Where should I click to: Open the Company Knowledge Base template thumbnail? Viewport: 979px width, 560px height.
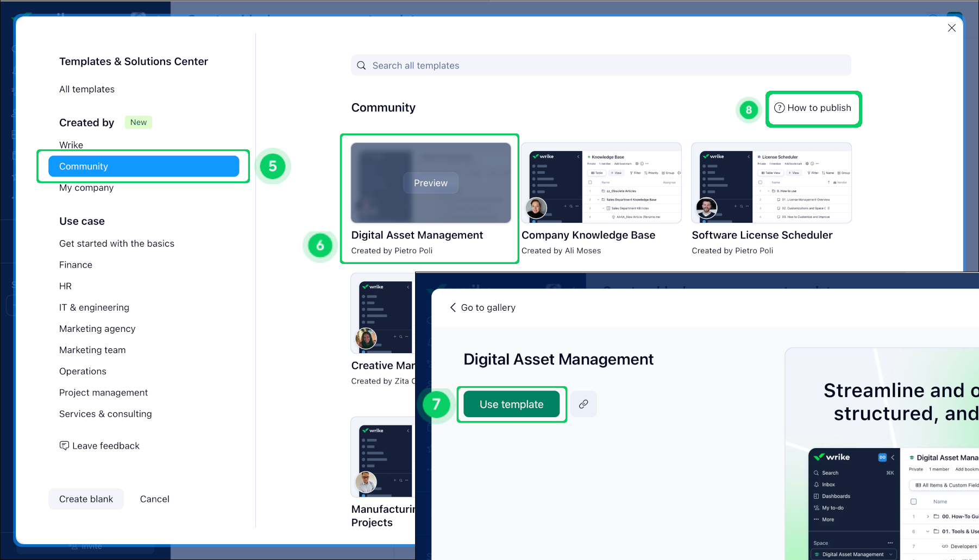601,183
